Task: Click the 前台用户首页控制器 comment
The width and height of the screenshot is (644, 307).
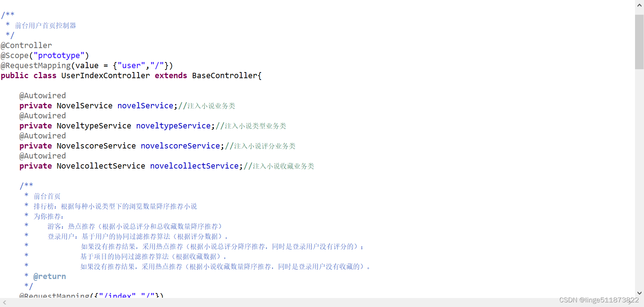Action: 46,25
